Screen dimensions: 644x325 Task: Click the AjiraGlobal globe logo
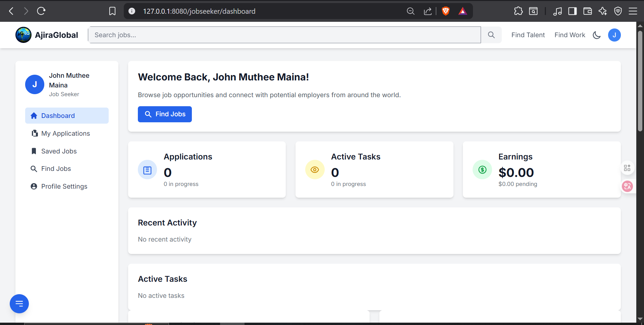tap(23, 35)
